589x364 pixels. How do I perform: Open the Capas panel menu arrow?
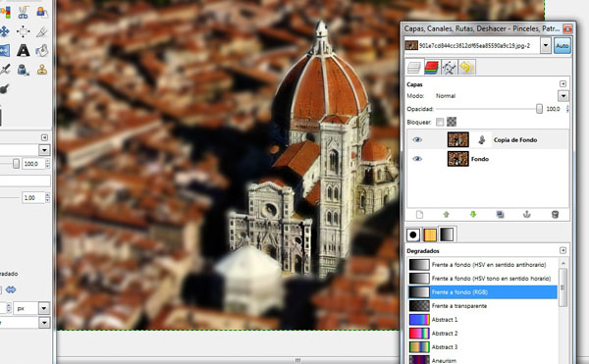click(x=562, y=83)
